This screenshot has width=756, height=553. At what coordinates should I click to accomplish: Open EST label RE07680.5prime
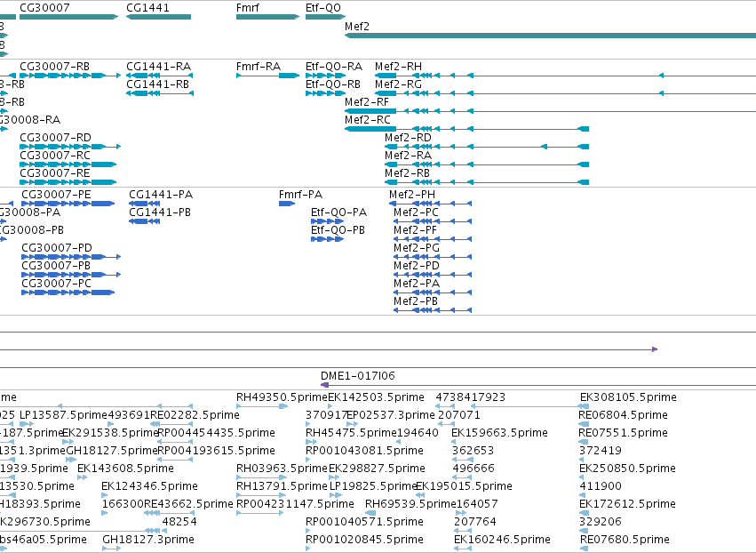[625, 540]
